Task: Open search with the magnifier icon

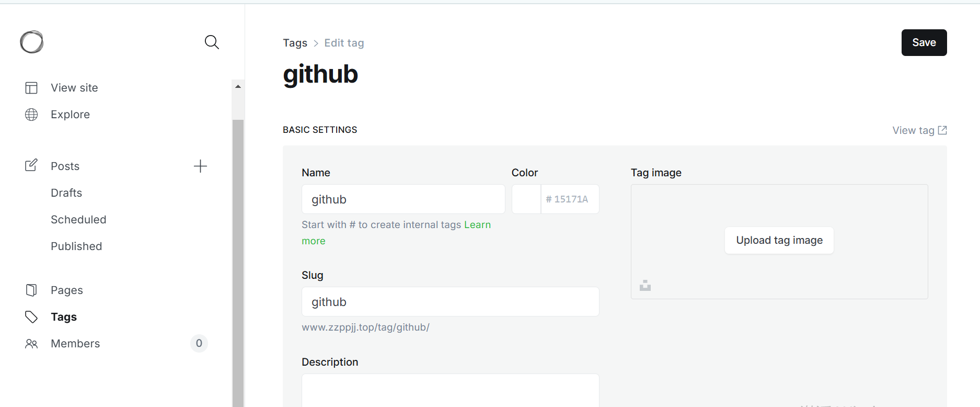Action: pos(212,42)
